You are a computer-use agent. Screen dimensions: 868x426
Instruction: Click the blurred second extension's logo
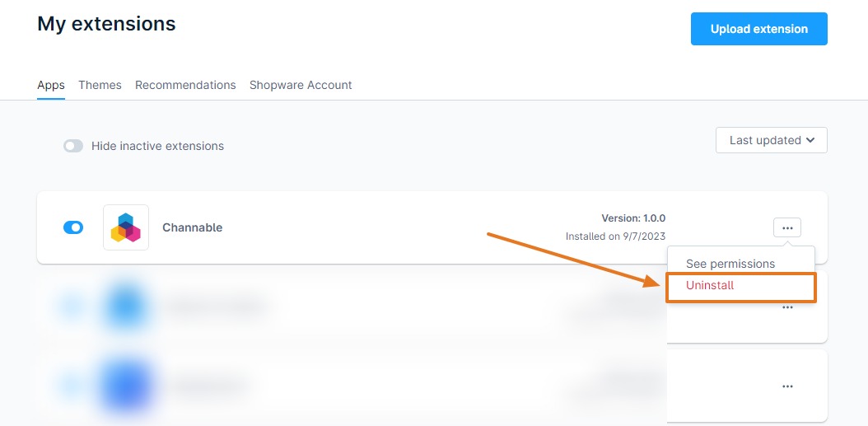pyautogui.click(x=126, y=307)
